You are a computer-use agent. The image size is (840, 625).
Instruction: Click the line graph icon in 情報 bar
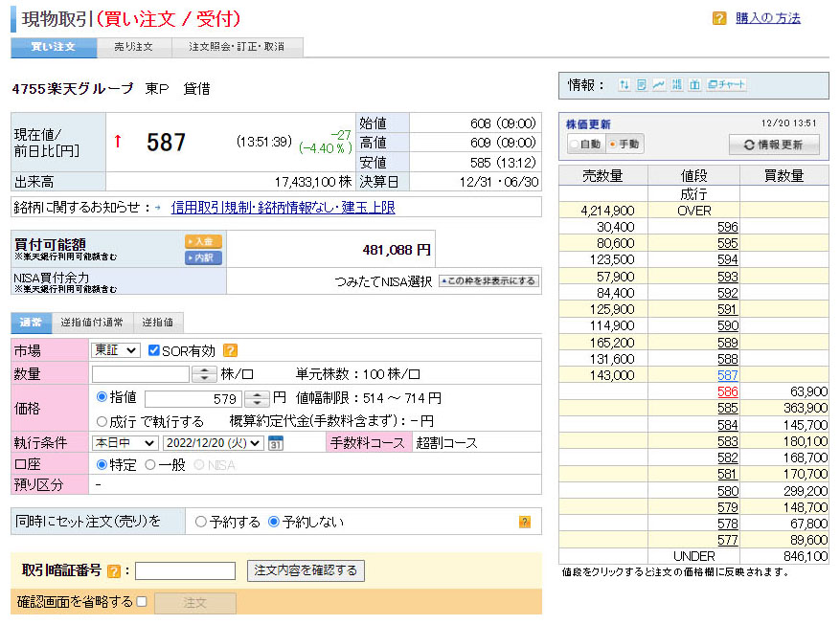[659, 85]
